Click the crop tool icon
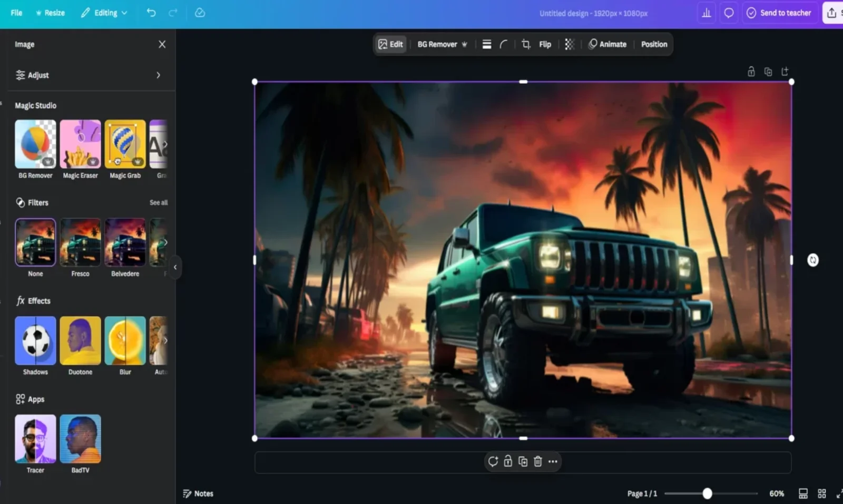The image size is (843, 504). (525, 44)
